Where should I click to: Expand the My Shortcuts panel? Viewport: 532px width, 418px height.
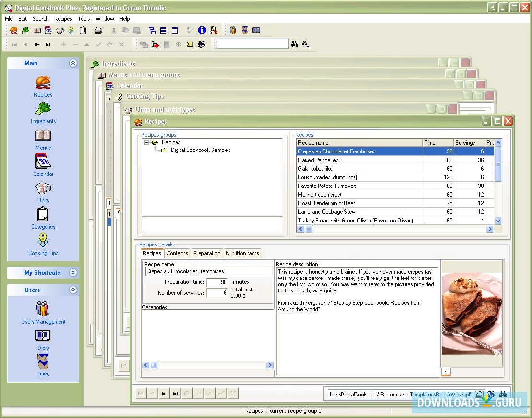[x=73, y=273]
